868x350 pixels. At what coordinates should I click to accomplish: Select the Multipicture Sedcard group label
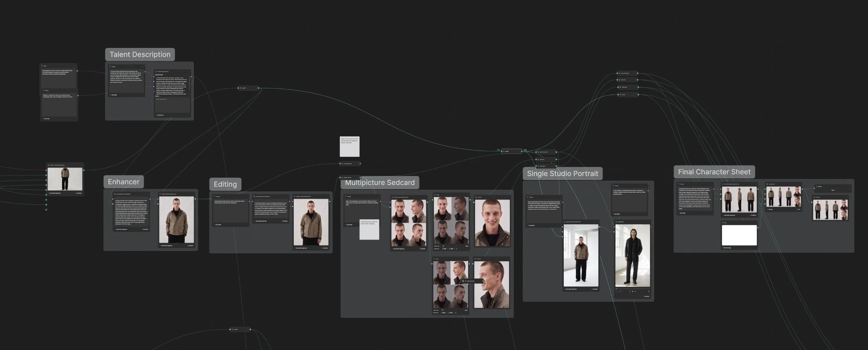(x=380, y=182)
